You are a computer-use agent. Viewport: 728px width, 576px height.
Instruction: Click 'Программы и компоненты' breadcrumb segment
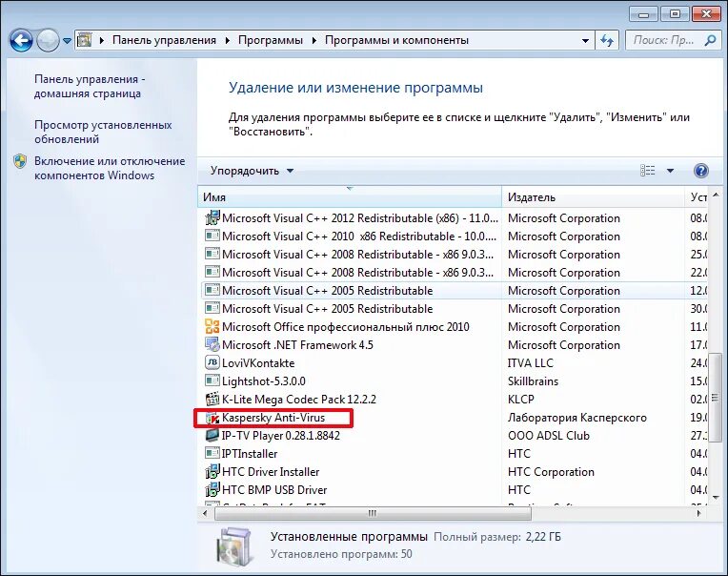point(396,40)
